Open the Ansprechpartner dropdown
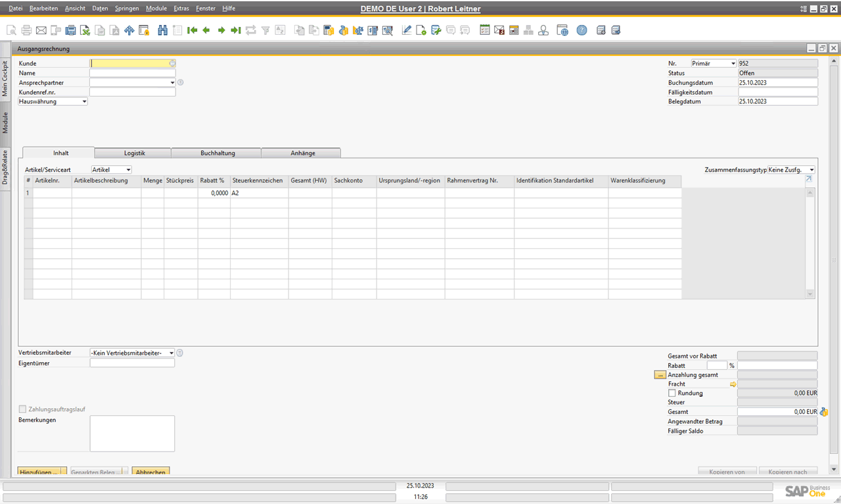The height and width of the screenshot is (504, 841). click(173, 83)
